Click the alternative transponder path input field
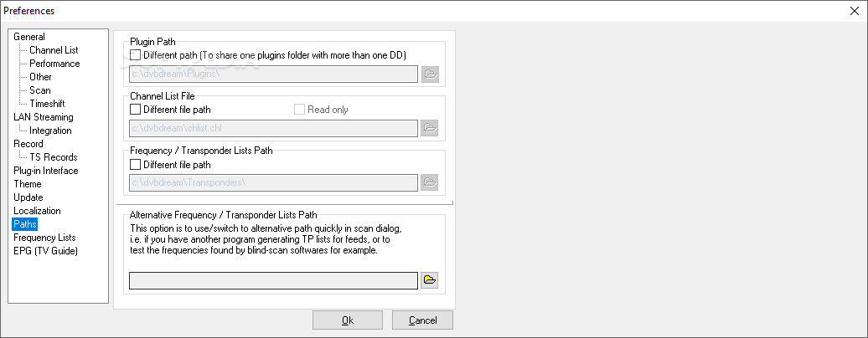Image resolution: width=868 pixels, height=338 pixels. 273,280
